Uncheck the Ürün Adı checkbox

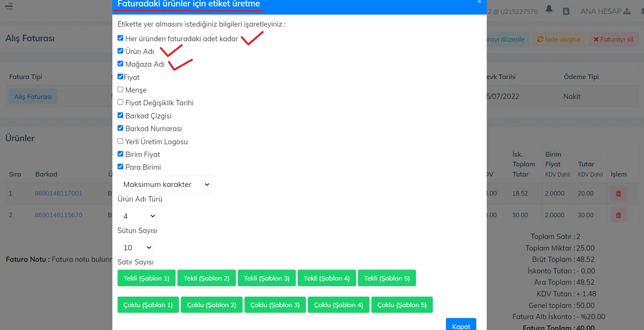(x=120, y=51)
